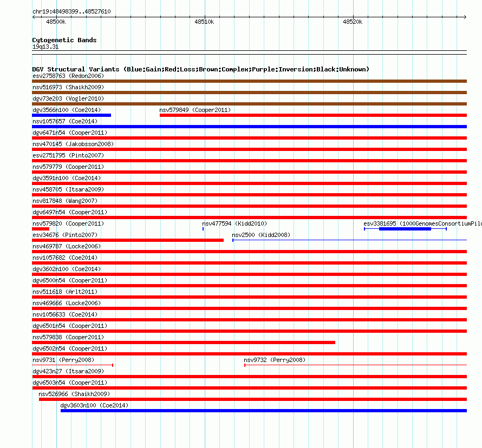Select dgv6497n54 (Cooper2011) label
This screenshot has width=482, height=448.
coord(70,212)
